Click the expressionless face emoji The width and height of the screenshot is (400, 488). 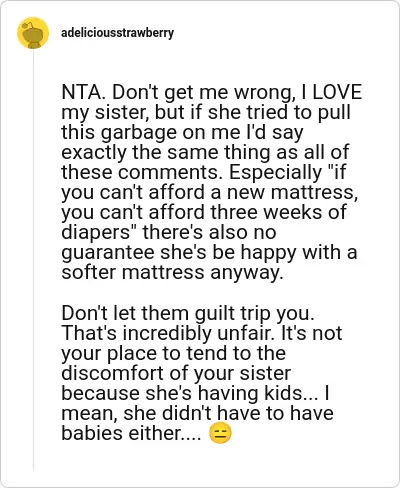tap(220, 434)
